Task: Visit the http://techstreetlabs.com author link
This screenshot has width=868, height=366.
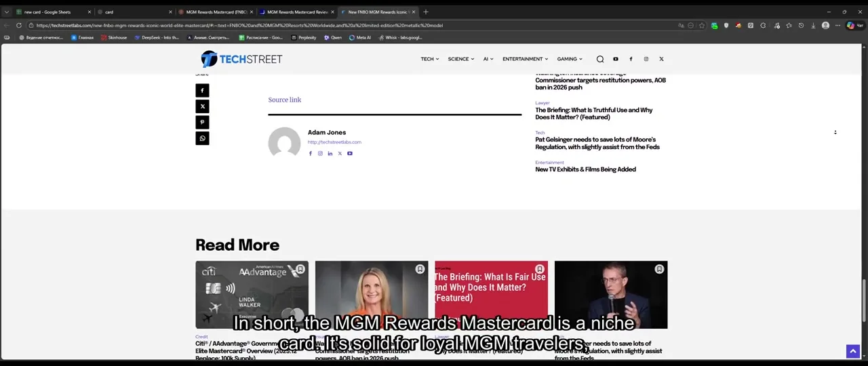Action: 334,142
